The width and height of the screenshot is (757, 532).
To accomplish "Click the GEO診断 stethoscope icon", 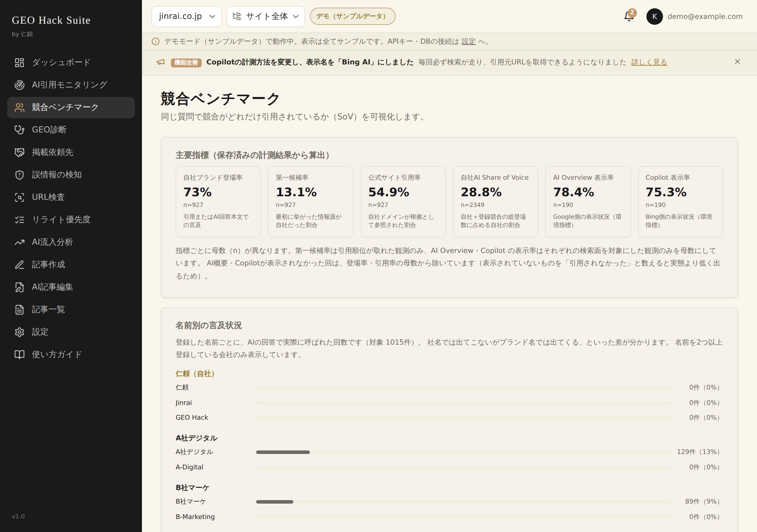I will coord(19,130).
